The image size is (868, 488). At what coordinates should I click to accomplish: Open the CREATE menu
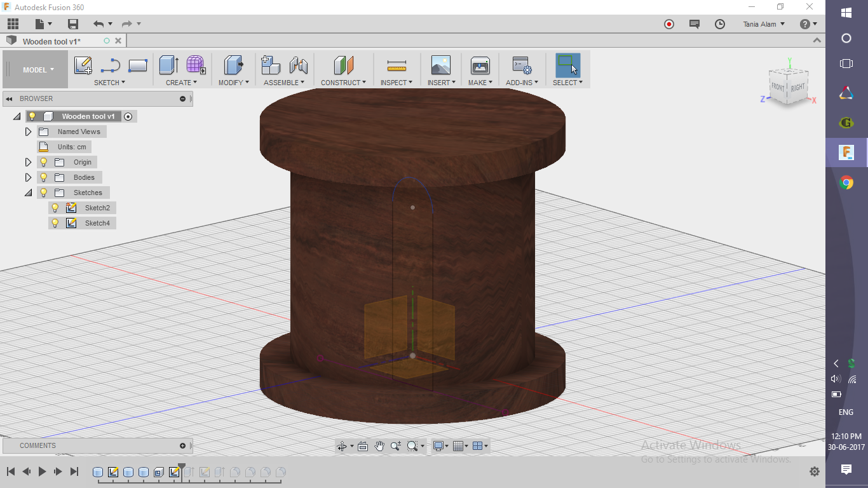pyautogui.click(x=182, y=83)
